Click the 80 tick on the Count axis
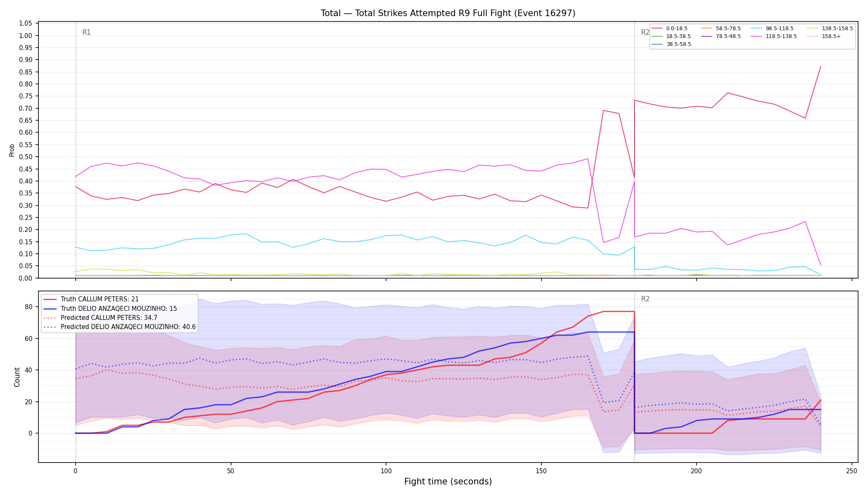Image resolution: width=868 pixels, height=496 pixels. click(x=29, y=307)
